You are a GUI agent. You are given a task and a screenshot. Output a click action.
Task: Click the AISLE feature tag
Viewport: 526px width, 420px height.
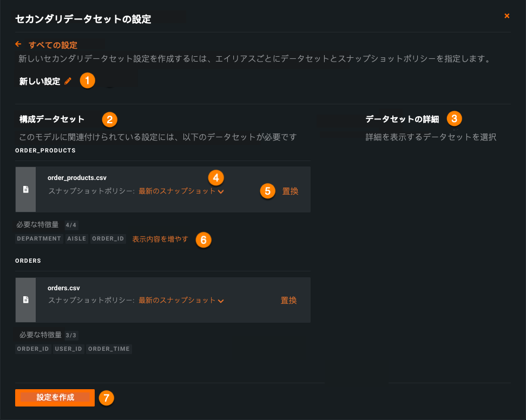[x=77, y=239]
